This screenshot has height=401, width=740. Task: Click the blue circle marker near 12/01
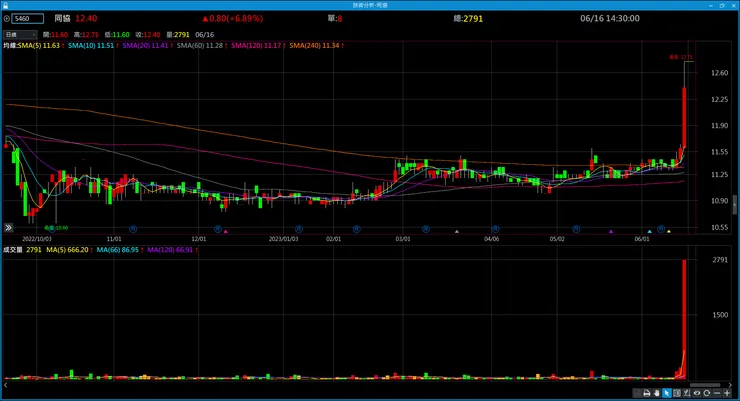pos(218,229)
